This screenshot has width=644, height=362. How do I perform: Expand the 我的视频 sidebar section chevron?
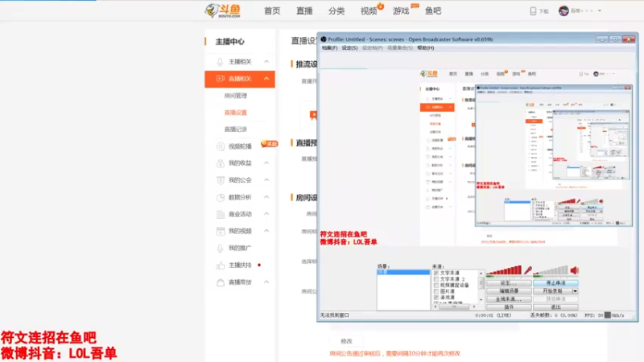click(x=266, y=231)
